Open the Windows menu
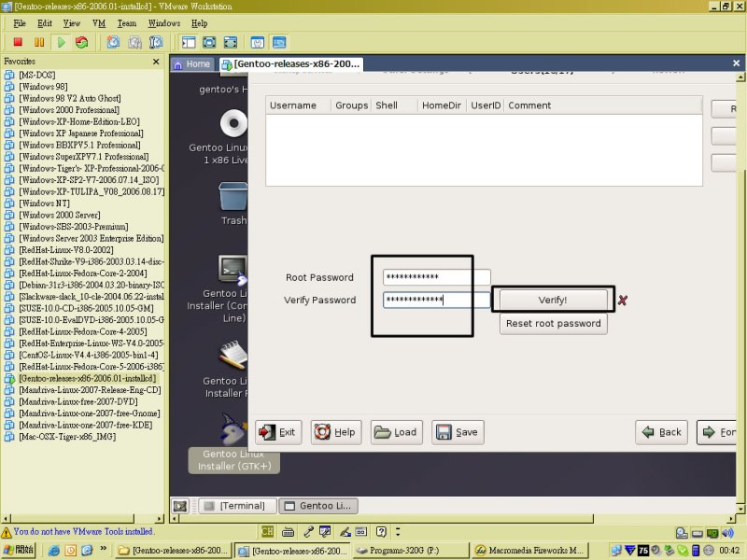This screenshot has width=747, height=560. click(164, 23)
